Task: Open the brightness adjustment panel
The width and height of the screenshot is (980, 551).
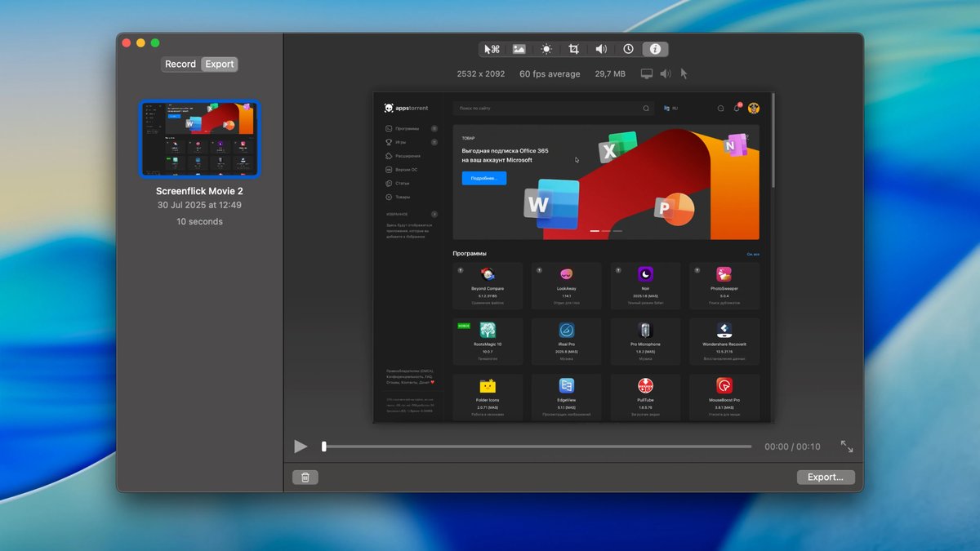Action: [546, 49]
